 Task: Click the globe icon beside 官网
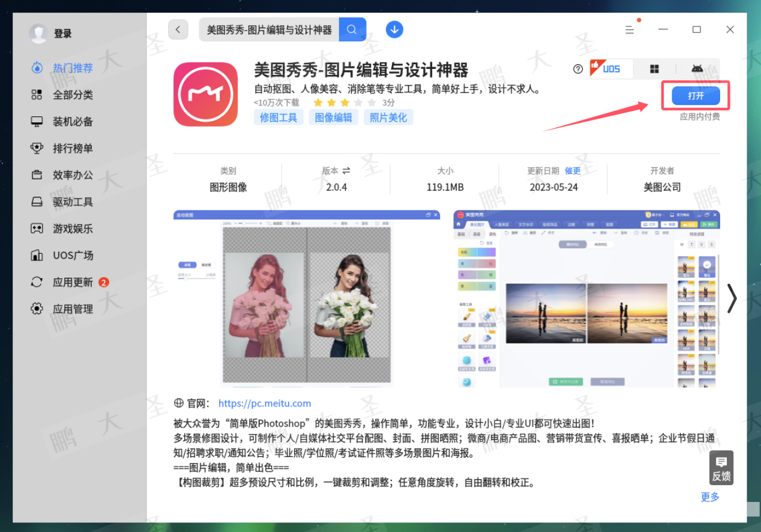pyautogui.click(x=178, y=403)
